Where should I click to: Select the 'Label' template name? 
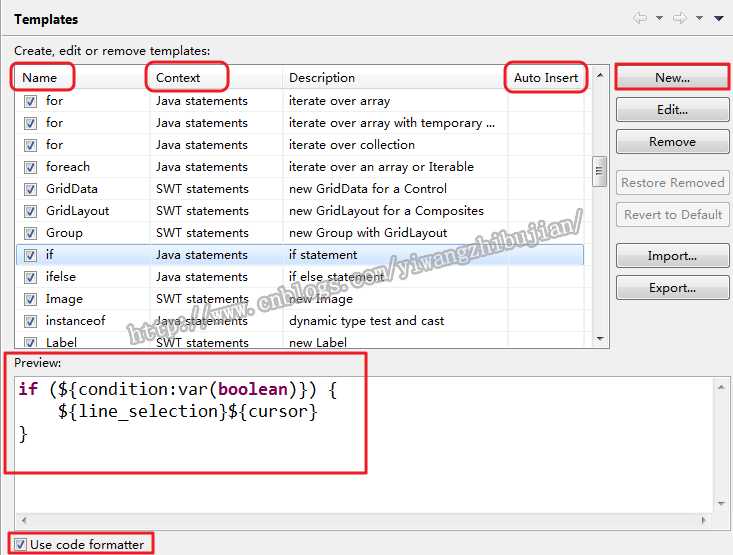point(61,342)
